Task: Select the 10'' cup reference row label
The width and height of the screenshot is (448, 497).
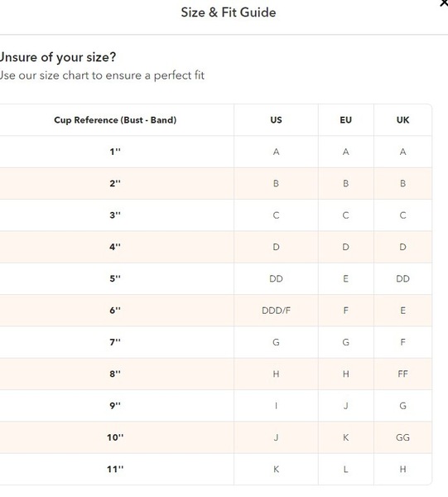Action: [115, 437]
